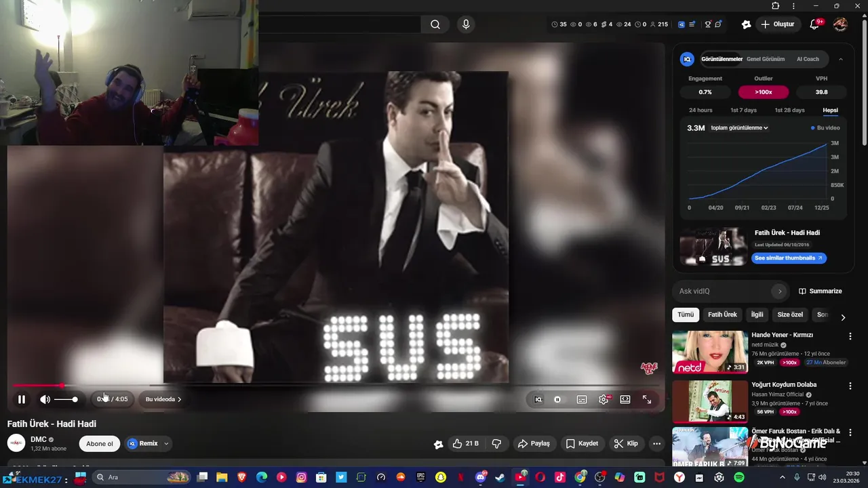Submit Ask vidIQ with arrow button

pyautogui.click(x=780, y=291)
